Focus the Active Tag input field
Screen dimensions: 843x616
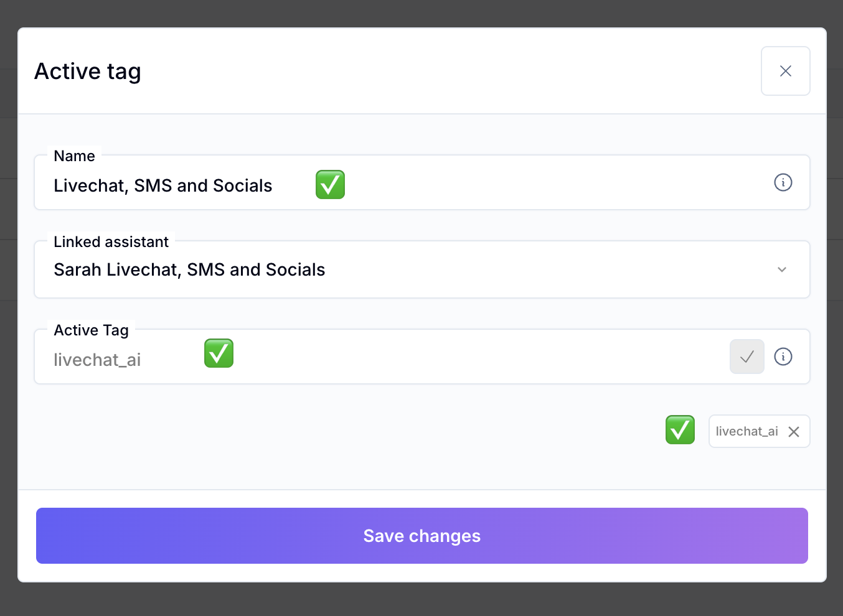436,360
